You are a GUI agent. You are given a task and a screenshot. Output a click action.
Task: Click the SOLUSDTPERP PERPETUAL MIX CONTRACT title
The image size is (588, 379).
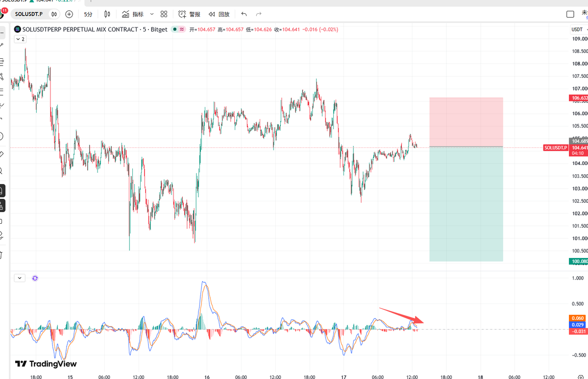pos(80,29)
